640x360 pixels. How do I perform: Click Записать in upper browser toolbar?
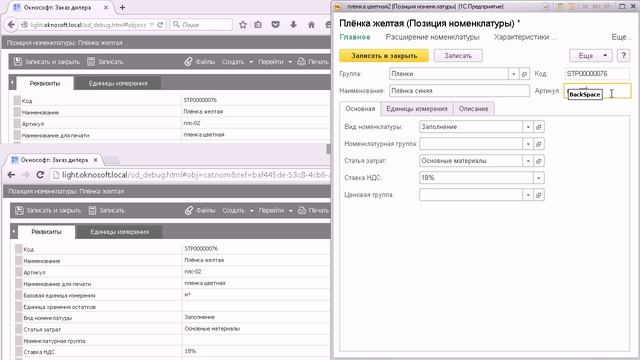pyautogui.click(x=105, y=62)
